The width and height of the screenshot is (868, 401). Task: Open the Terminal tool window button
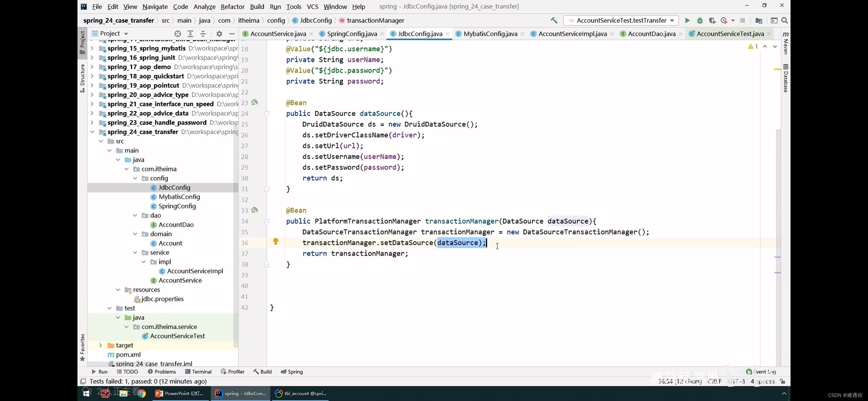coord(198,372)
